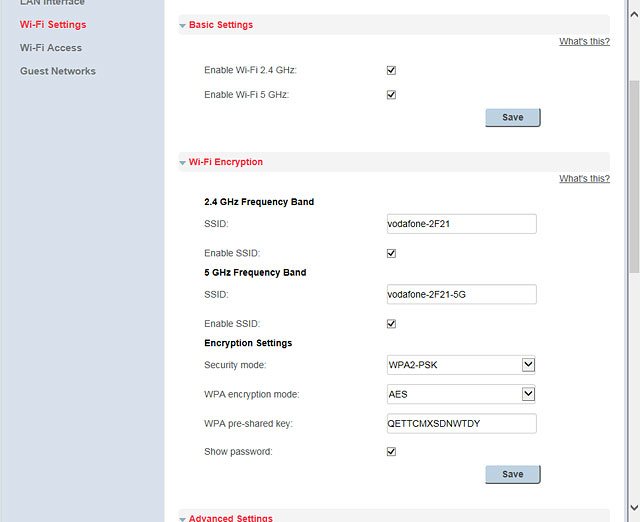Image resolution: width=640 pixels, height=522 pixels.
Task: Open the Wi-Fi Settings sidebar page
Action: coord(53,24)
